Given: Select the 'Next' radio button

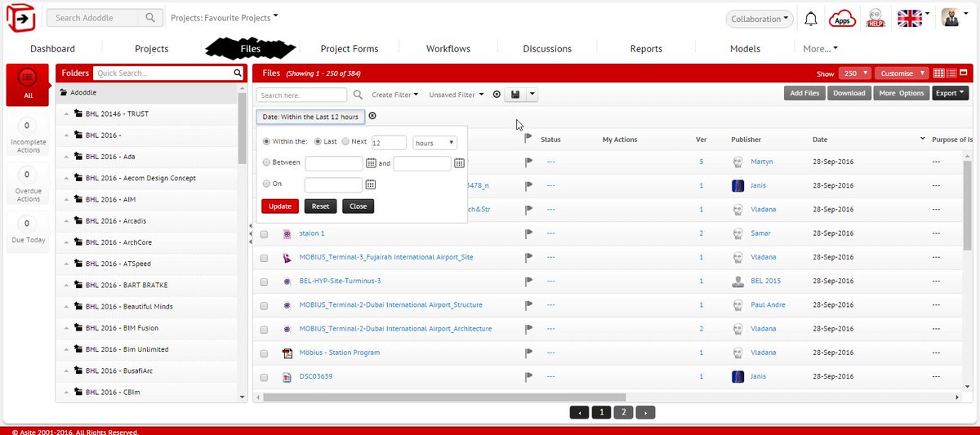Looking at the screenshot, I should (x=345, y=142).
